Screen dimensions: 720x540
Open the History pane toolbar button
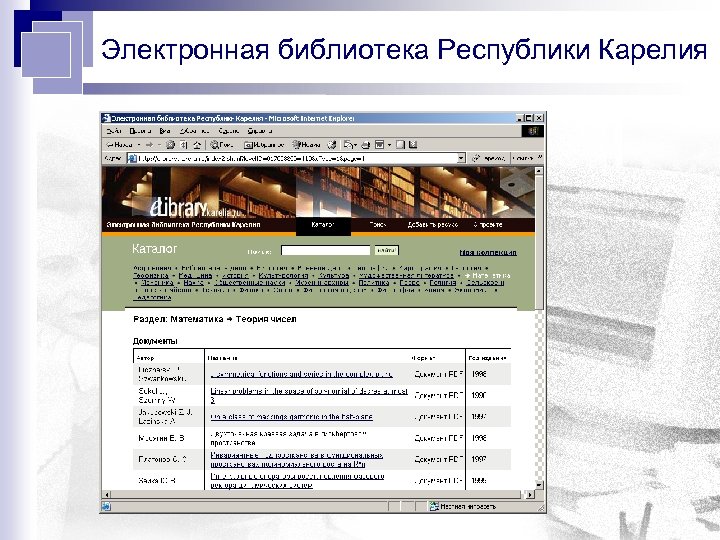point(306,145)
